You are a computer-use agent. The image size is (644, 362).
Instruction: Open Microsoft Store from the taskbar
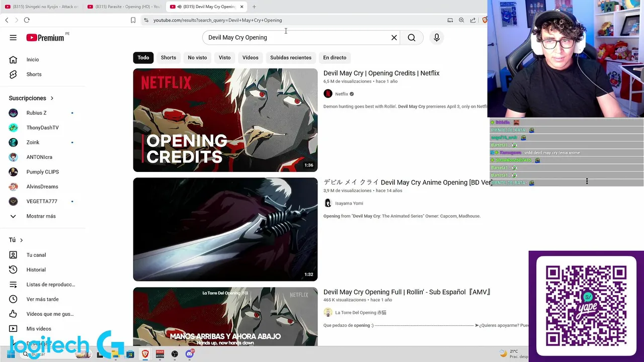[130, 354]
